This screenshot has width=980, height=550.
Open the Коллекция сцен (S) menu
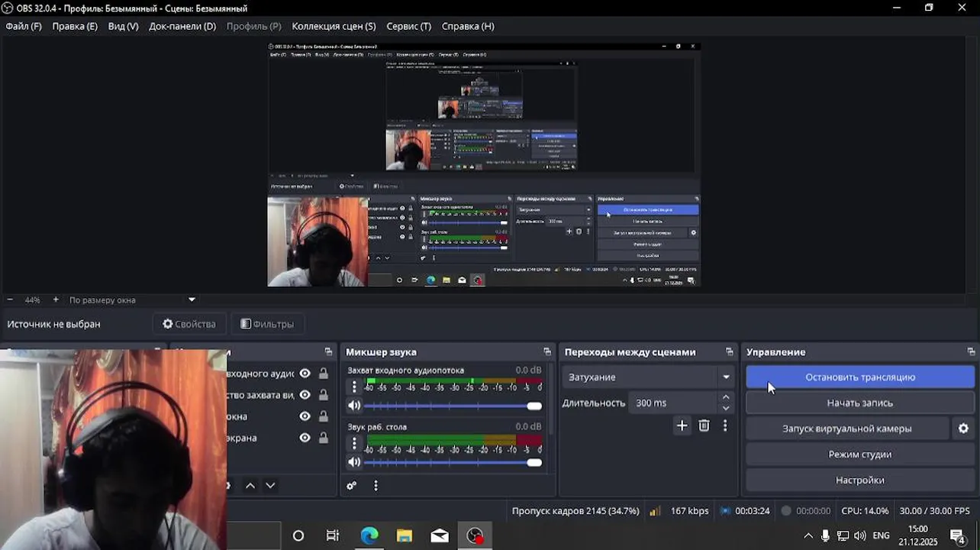point(334,26)
